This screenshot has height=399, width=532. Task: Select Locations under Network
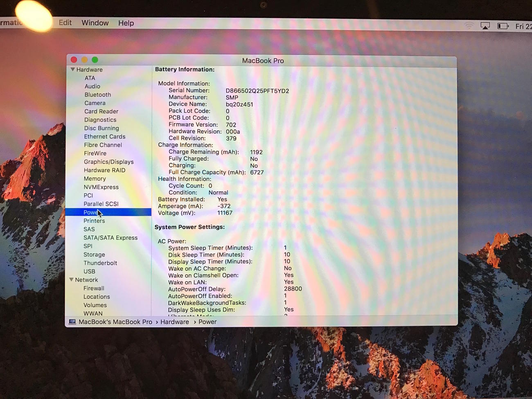97,297
